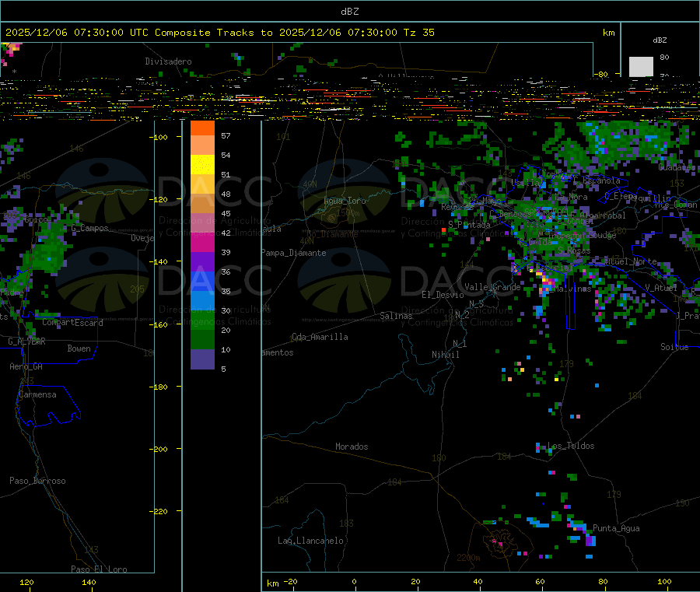Viewport: 700px width, 592px height.
Task: Click the 100 tick on the bottom km axis
Action: pyautogui.click(x=664, y=582)
